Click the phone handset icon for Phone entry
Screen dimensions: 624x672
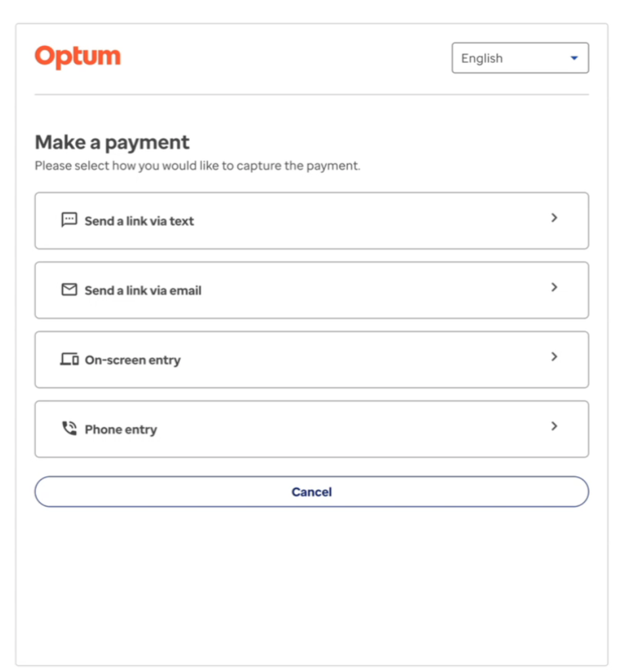(69, 429)
